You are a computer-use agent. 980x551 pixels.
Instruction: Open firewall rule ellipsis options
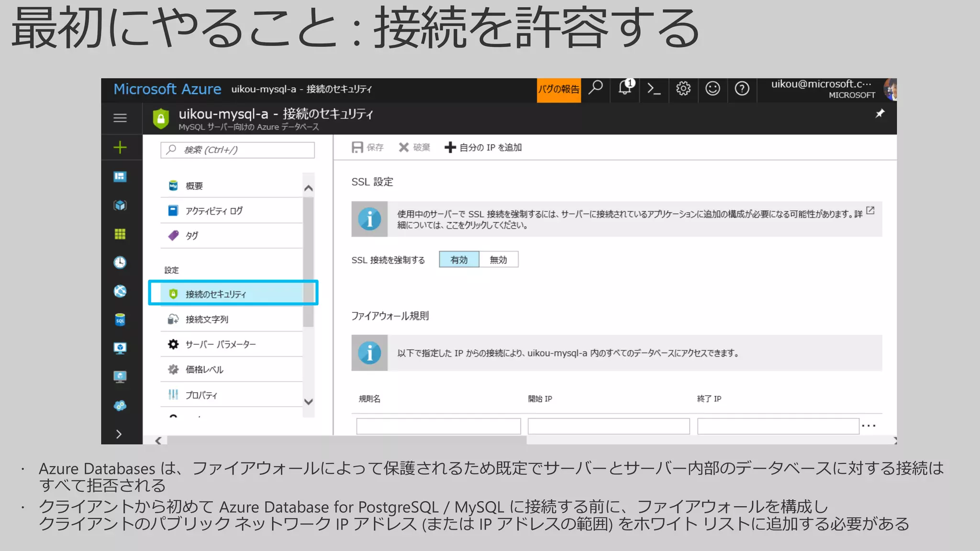point(869,425)
